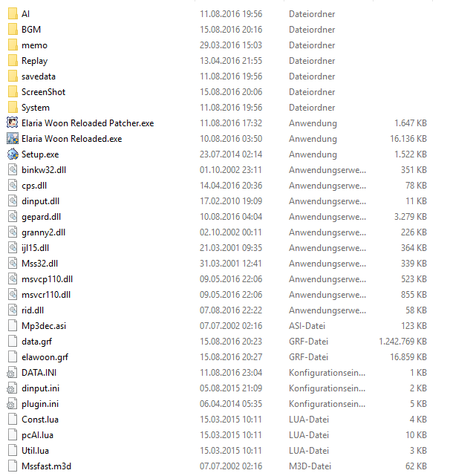Select the 'msvcp110.dll' file name
The width and height of the screenshot is (450, 476).
[x=47, y=279]
